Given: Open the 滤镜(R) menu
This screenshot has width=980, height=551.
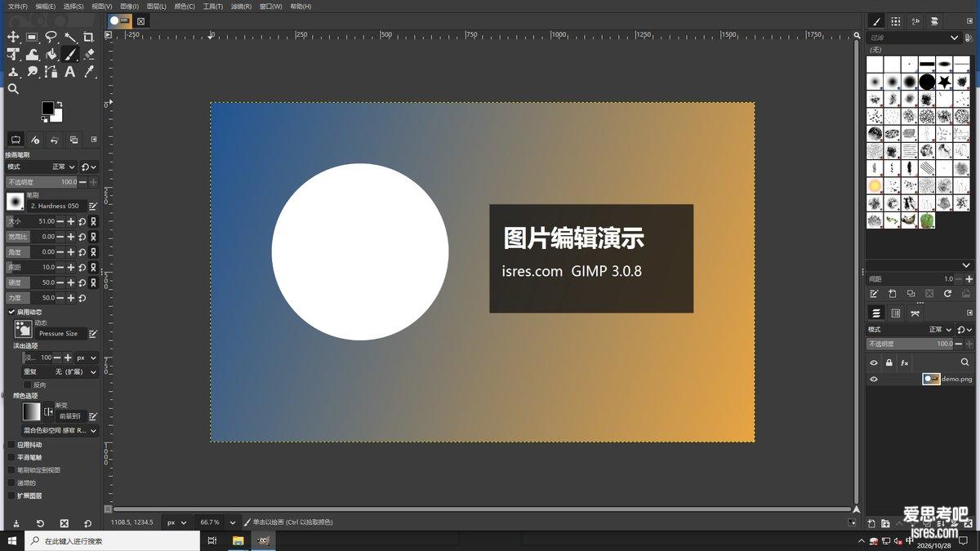Looking at the screenshot, I should coord(241,7).
